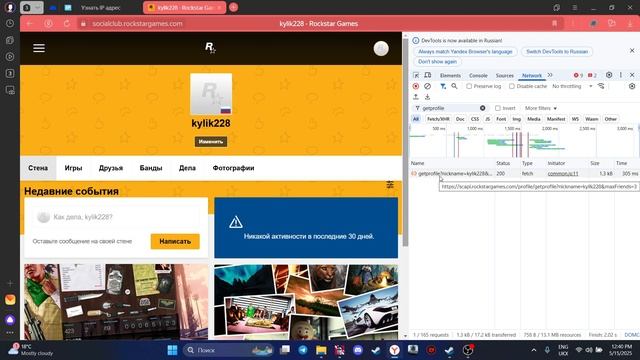
Task: Switch to the Sources tab
Action: click(504, 76)
